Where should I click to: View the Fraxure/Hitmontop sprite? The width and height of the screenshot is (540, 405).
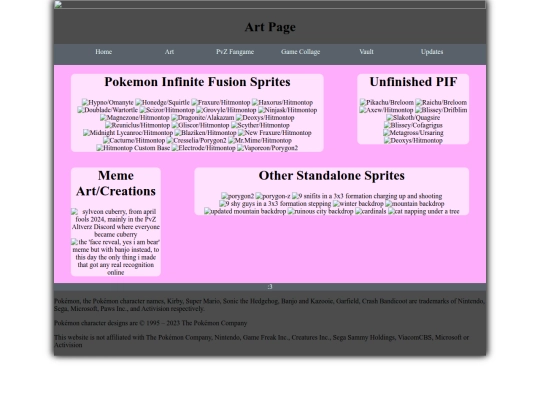[221, 102]
